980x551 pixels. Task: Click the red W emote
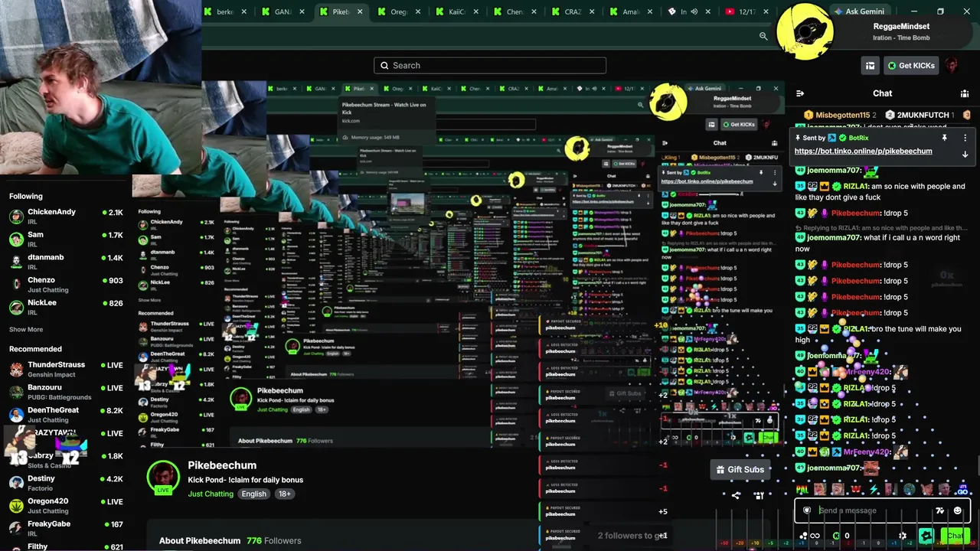click(856, 489)
